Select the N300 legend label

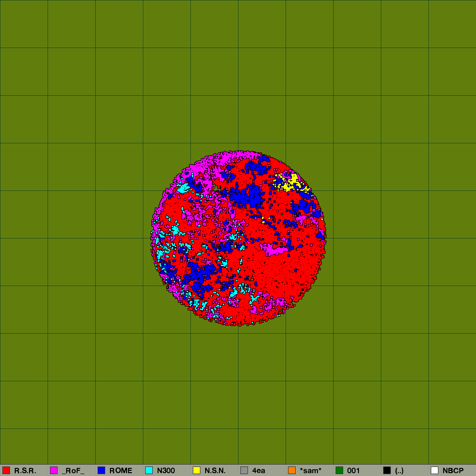tap(166, 471)
